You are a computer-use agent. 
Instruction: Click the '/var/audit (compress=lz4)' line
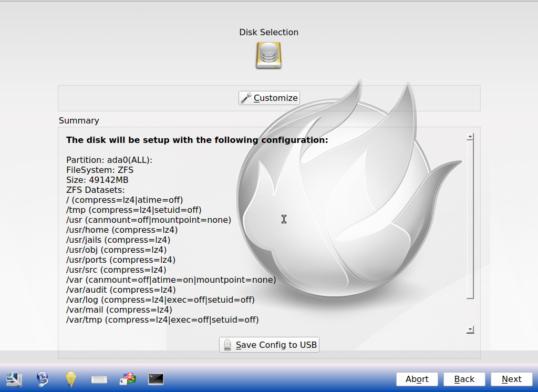[x=121, y=290]
